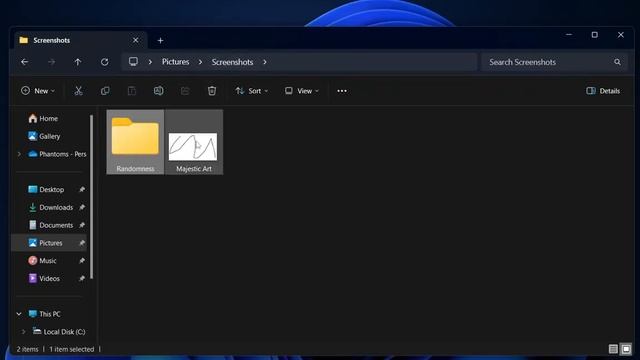
Task: Select the Randomness folder
Action: tap(135, 142)
